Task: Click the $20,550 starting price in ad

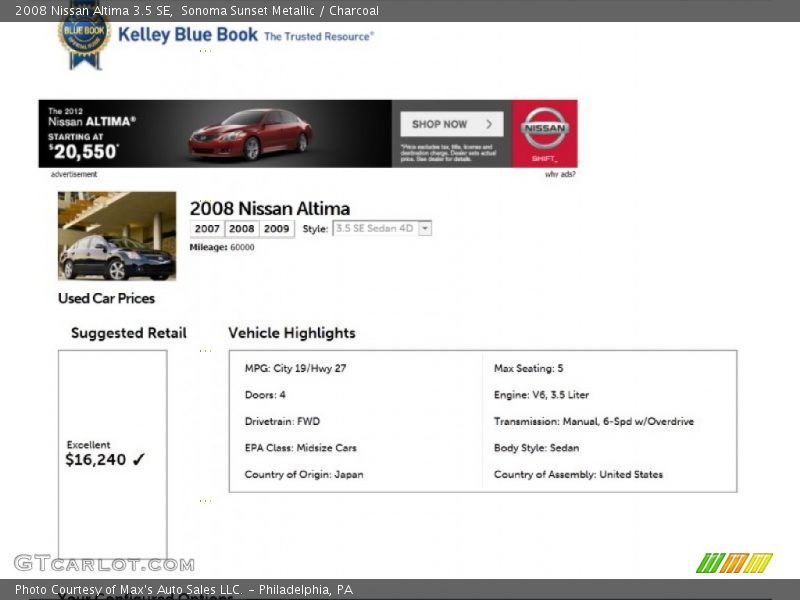Action: point(84,152)
